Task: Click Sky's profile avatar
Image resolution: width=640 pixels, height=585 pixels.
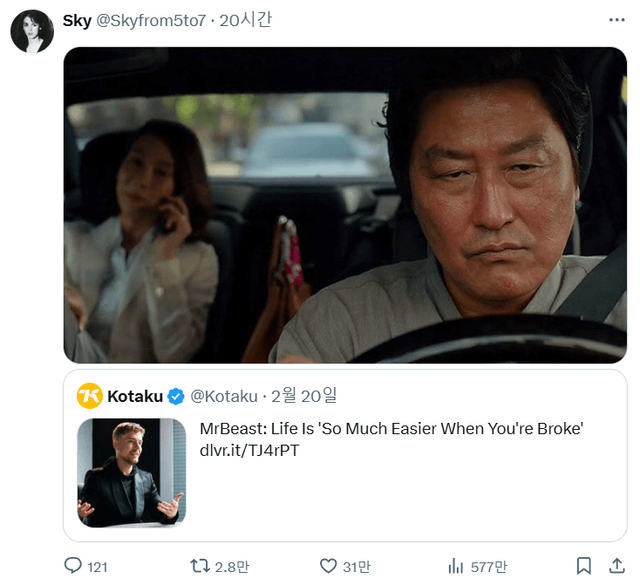Action: click(x=32, y=31)
